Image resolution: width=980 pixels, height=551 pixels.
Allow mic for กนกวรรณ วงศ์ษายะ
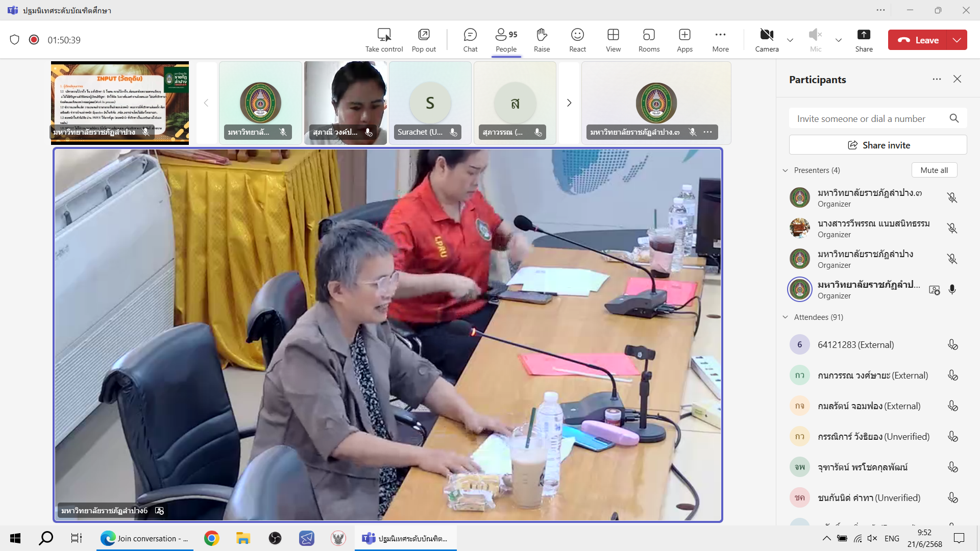click(x=952, y=375)
